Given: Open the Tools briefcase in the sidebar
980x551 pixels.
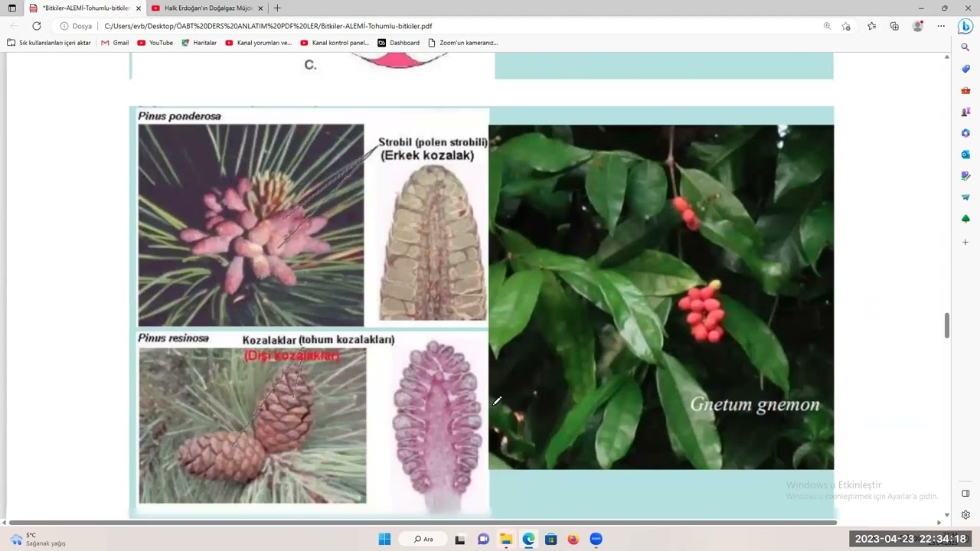Looking at the screenshot, I should tap(965, 90).
